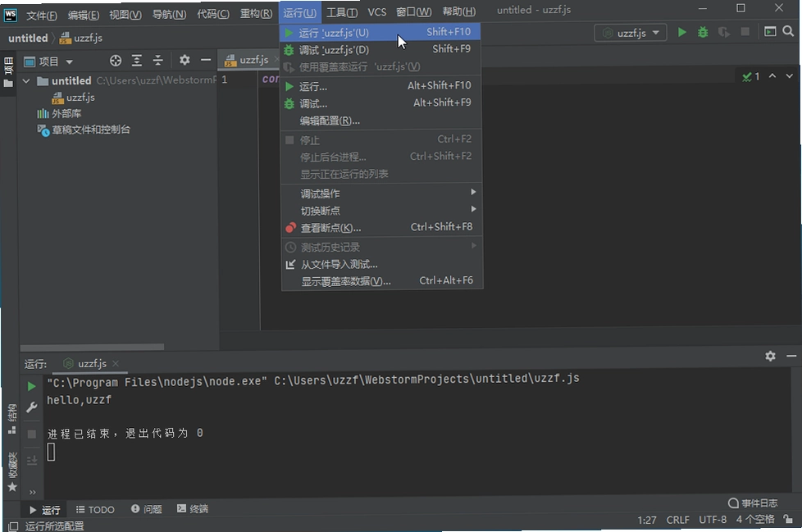
Task: Open the 运行 bottom tool tab
Action: point(44,510)
